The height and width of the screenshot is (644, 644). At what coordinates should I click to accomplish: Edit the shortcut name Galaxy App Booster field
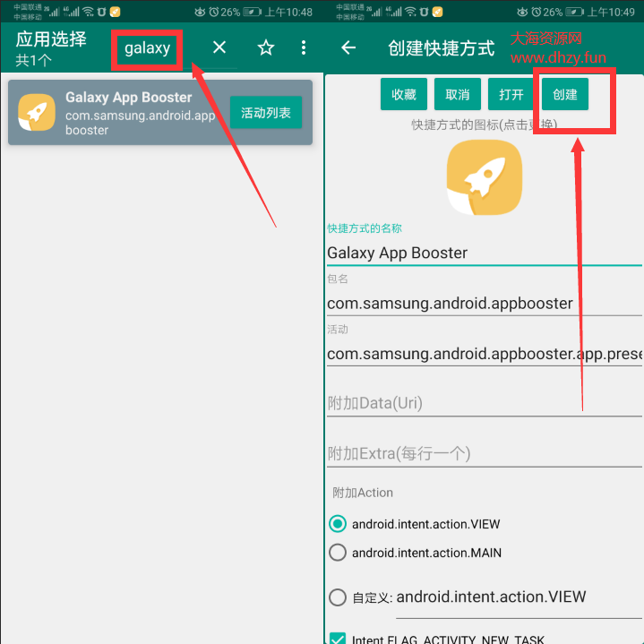click(484, 253)
